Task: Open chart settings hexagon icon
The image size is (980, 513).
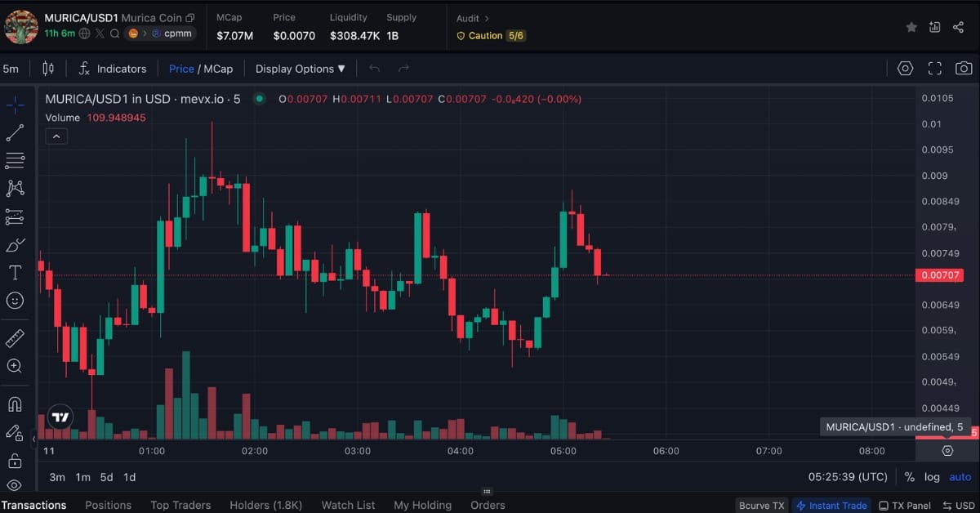Action: [905, 69]
